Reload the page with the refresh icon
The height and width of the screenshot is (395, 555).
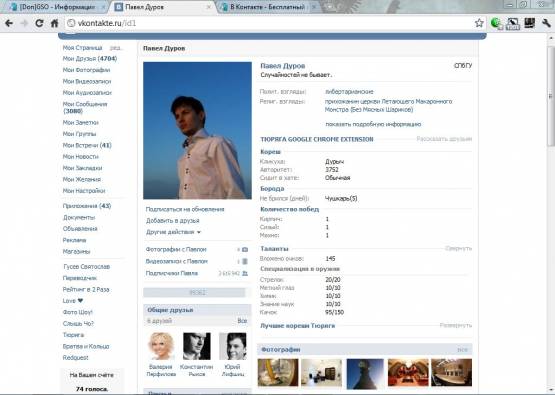coord(39,23)
